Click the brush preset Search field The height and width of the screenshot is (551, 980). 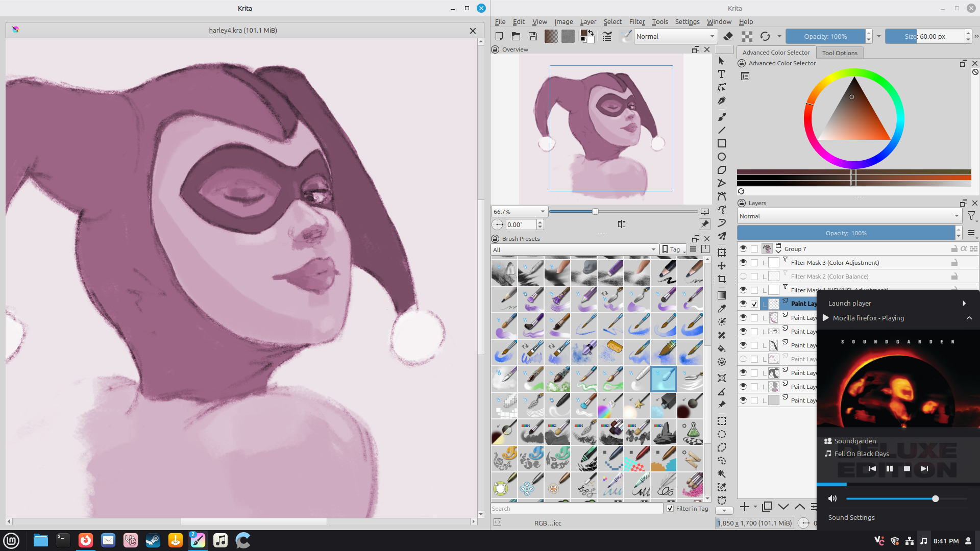pos(576,509)
